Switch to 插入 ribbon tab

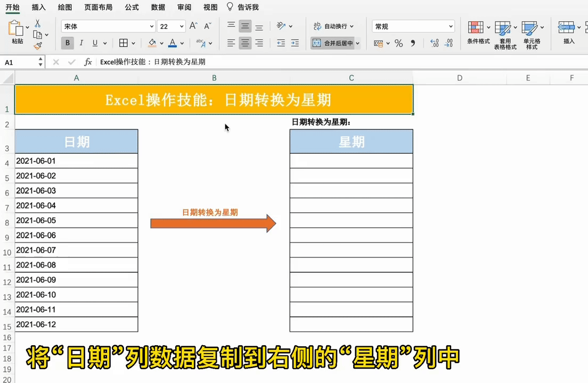coord(39,7)
